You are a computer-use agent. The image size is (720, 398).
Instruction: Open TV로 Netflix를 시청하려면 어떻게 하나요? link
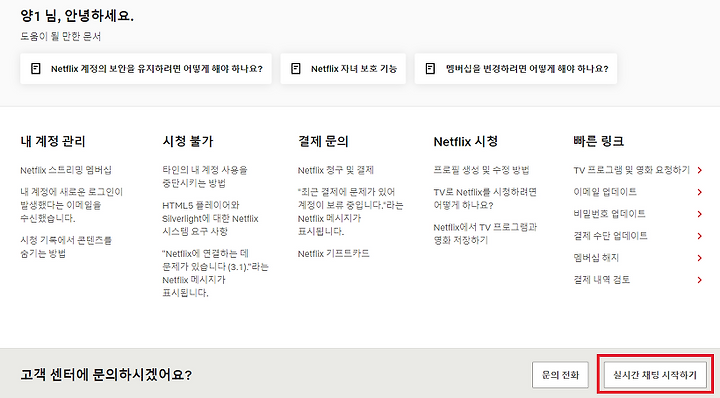coord(485,198)
